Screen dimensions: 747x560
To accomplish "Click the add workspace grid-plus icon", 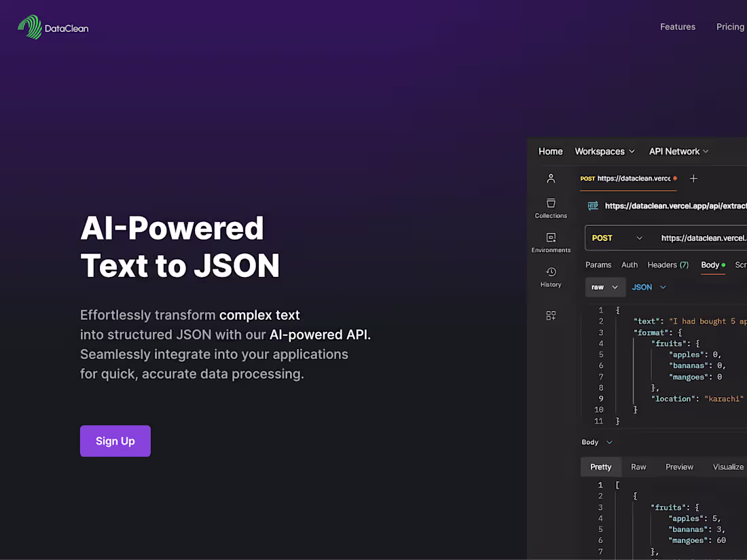I will click(551, 315).
